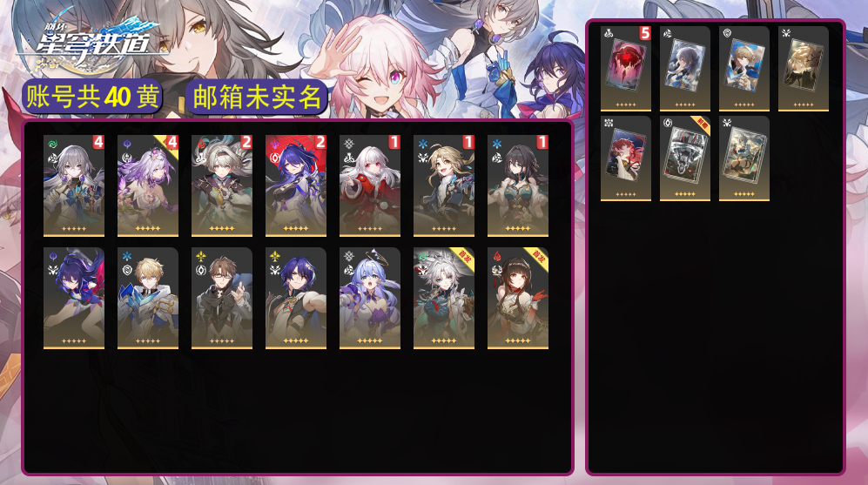Click the wind element icon on Bronya's card
The width and height of the screenshot is (868, 485).
(53, 145)
